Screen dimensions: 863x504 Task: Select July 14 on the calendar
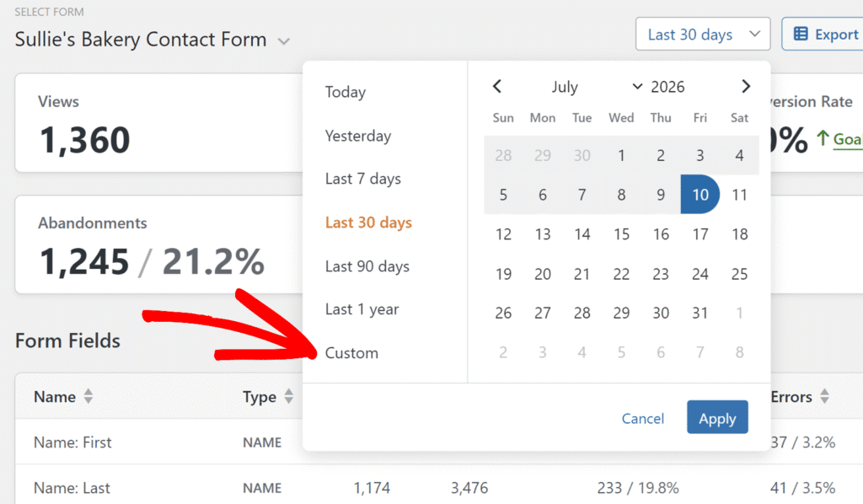[x=582, y=234]
